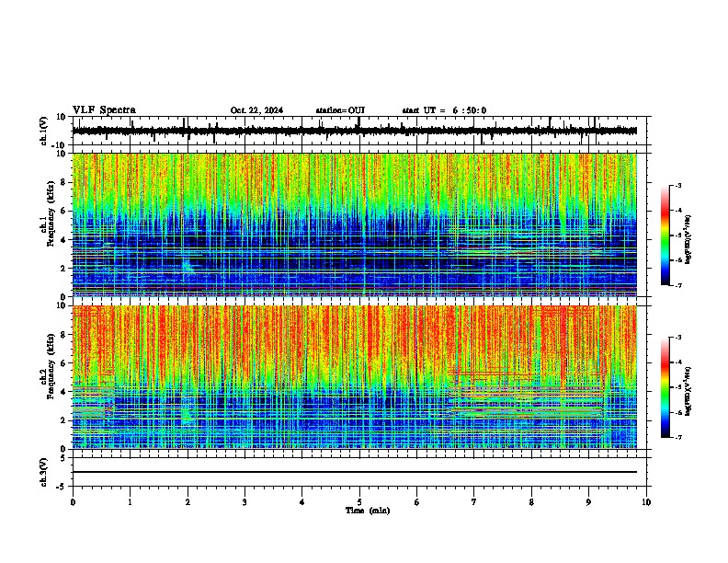This screenshot has height=563, width=728.
Task: Click the time axis tick label "9"
Action: [x=588, y=502]
